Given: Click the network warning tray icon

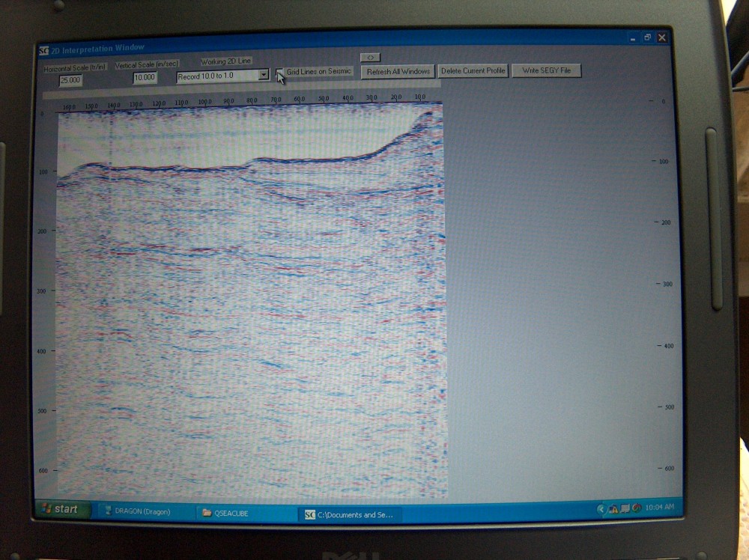Looking at the screenshot, I should (613, 509).
